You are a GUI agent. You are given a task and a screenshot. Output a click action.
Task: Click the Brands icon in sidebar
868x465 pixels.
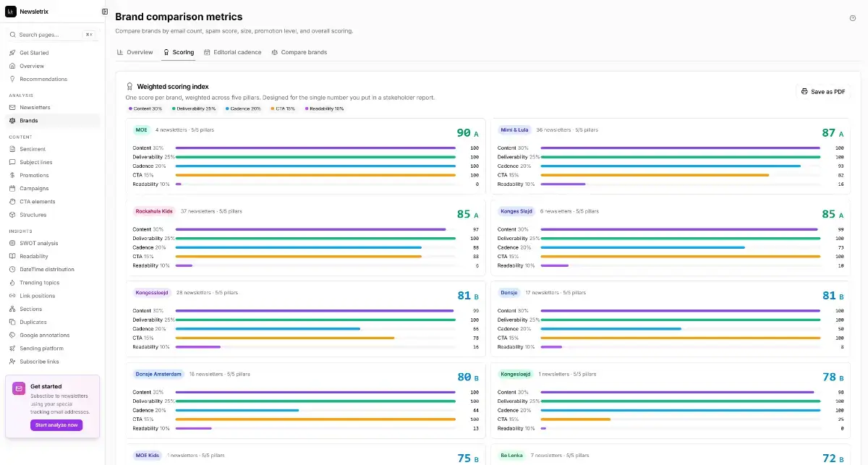[12, 121]
